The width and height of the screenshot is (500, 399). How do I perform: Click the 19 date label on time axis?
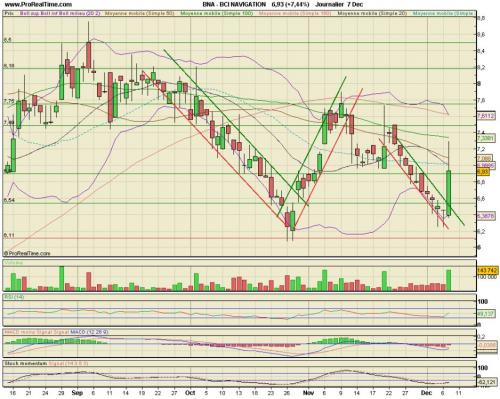[x=142, y=393]
